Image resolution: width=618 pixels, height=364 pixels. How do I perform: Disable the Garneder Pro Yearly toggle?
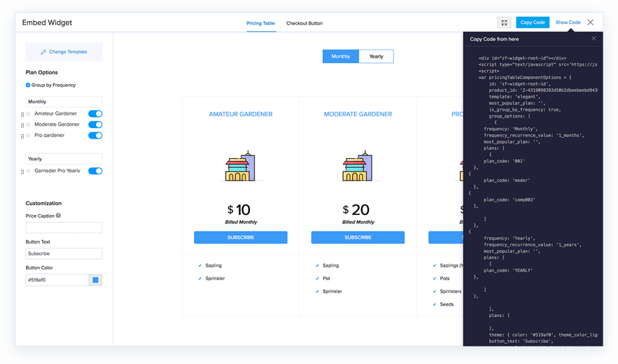click(95, 171)
